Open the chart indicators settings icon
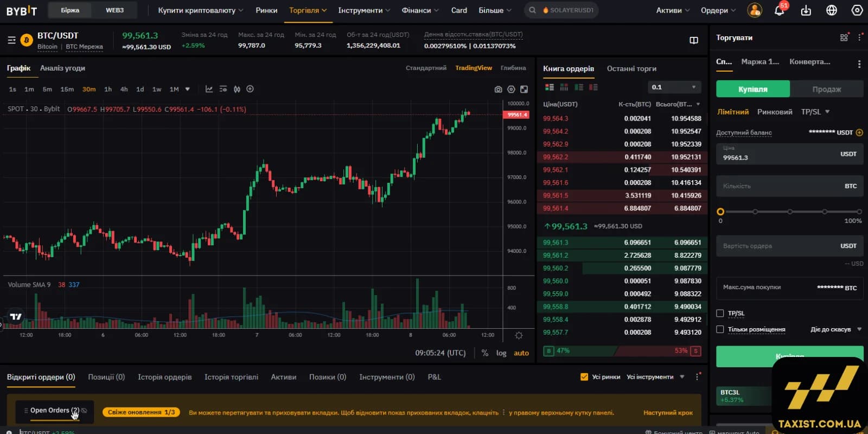The height and width of the screenshot is (434, 868). click(x=223, y=89)
